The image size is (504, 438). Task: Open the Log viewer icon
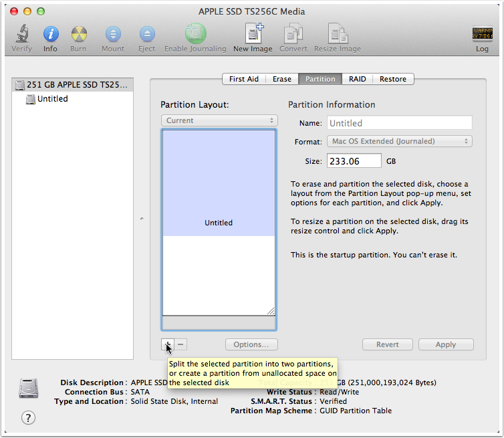(x=482, y=33)
